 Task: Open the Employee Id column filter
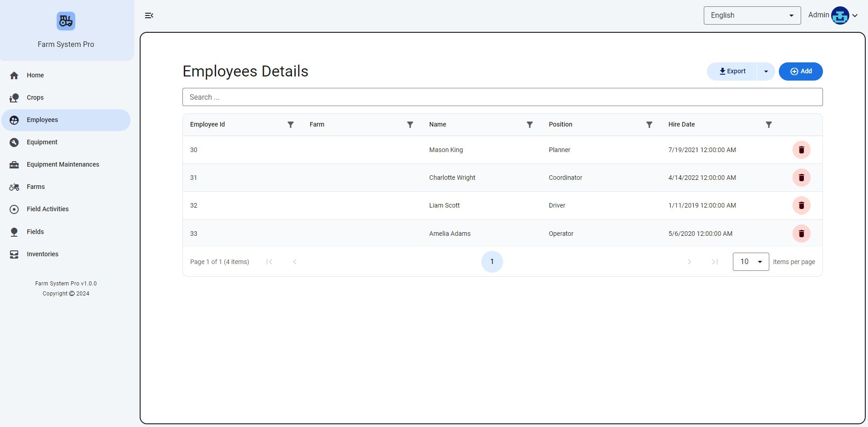[290, 125]
